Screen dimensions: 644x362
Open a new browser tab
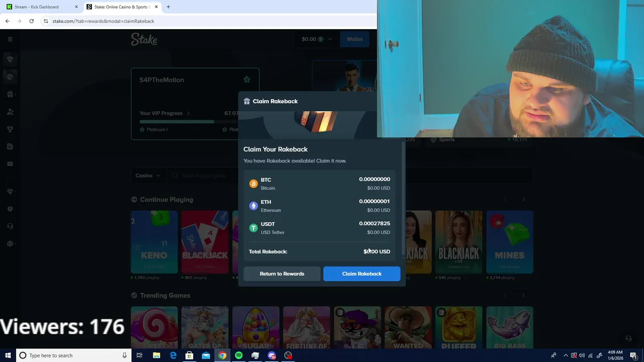[x=168, y=7]
